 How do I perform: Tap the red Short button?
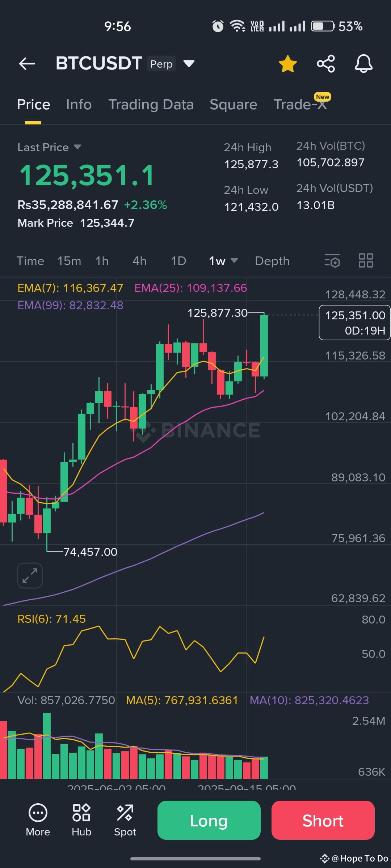coord(323,820)
